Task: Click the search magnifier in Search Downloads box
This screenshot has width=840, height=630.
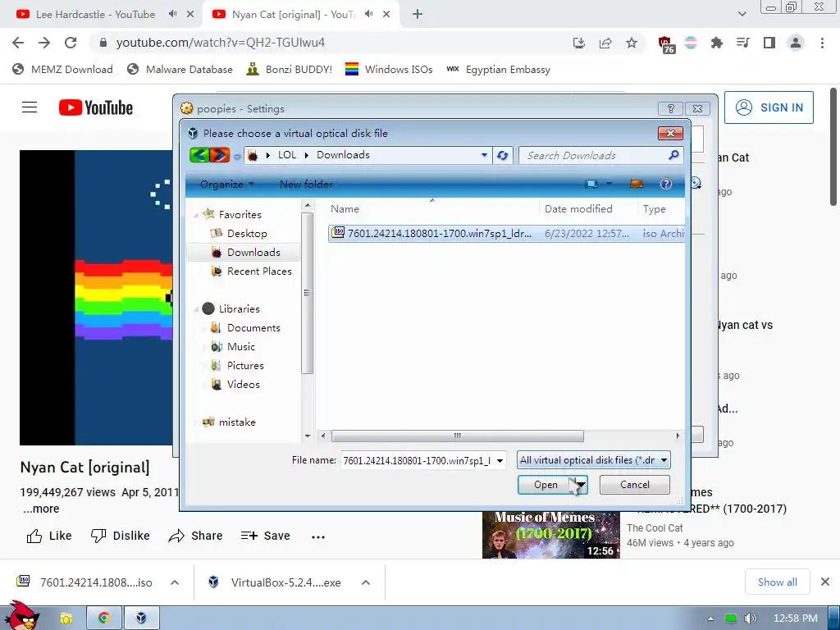Action: pyautogui.click(x=673, y=155)
